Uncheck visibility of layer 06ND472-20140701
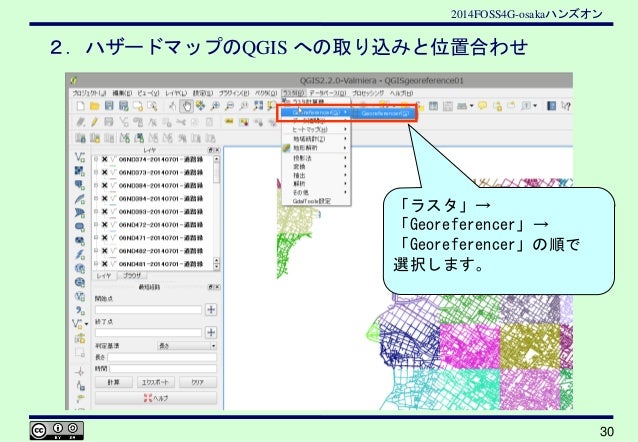Screen dimensions: 638x442 105,225
